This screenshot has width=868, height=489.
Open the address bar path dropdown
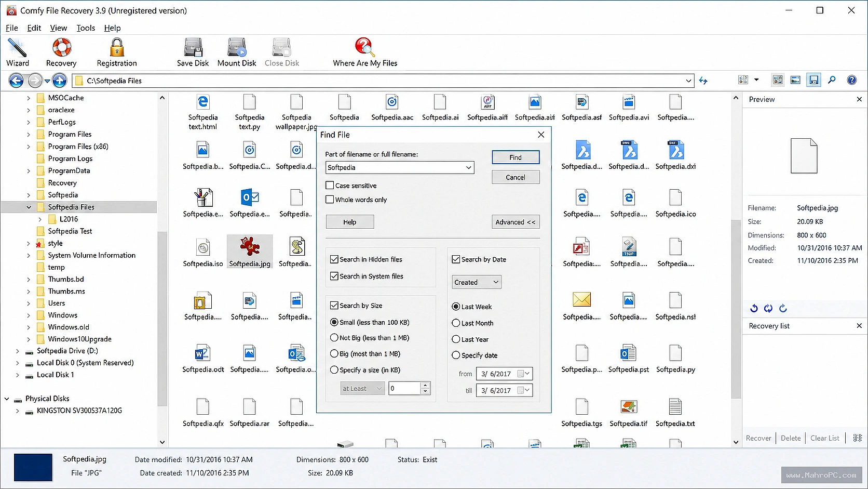689,81
